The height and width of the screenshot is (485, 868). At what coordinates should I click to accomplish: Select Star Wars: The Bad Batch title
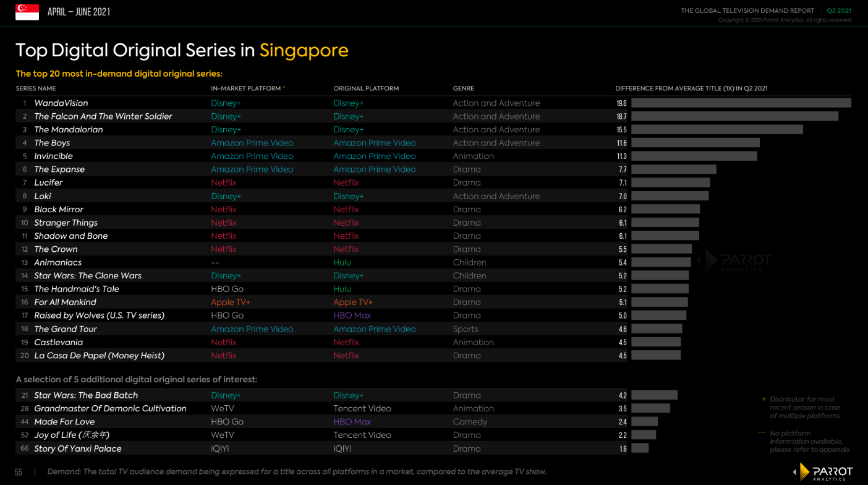pyautogui.click(x=86, y=395)
